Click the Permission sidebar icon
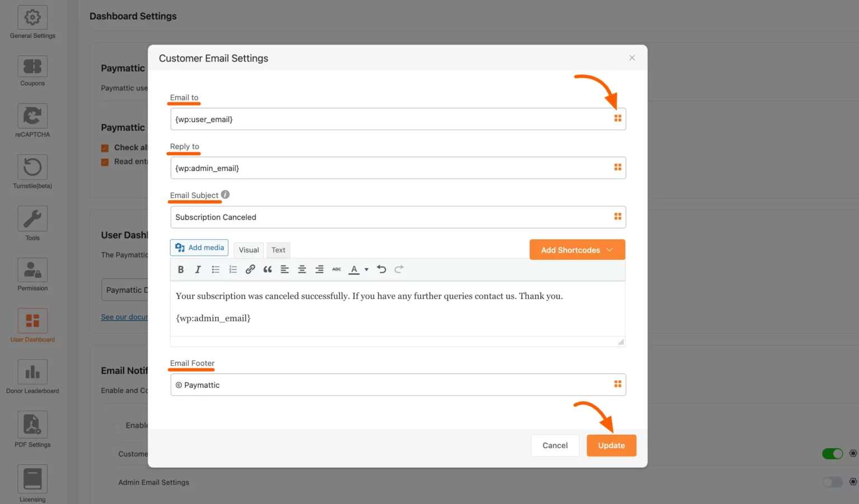Viewport: 859px width, 504px height. pos(32,271)
